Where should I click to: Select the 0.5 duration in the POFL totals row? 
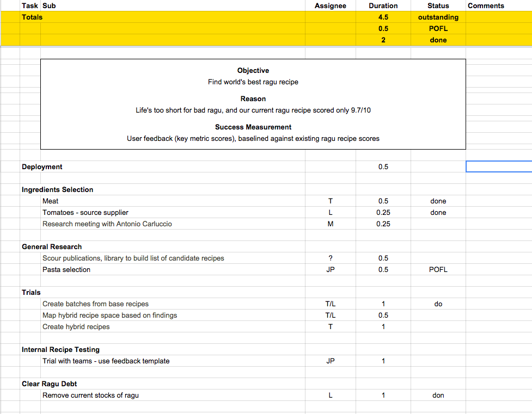tap(383, 28)
